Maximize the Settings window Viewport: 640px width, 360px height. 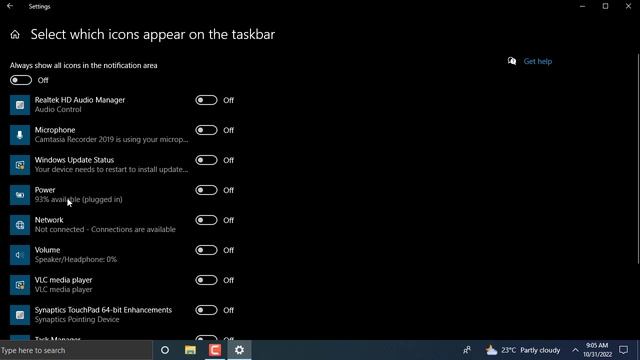[605, 6]
